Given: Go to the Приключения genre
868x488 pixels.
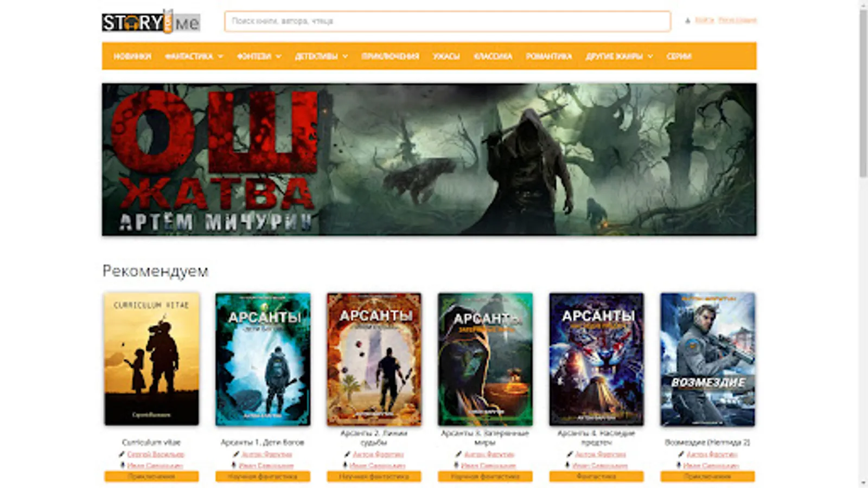Looking at the screenshot, I should (x=391, y=56).
